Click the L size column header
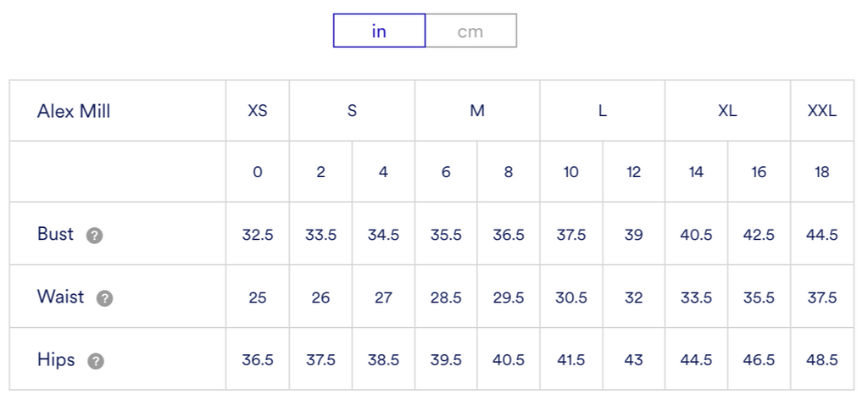Image resolution: width=868 pixels, height=400 pixels. (x=603, y=111)
